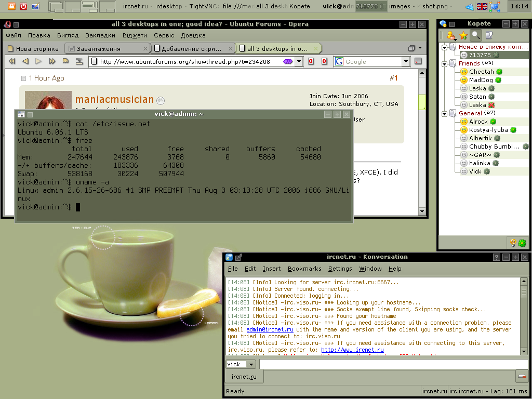Switch to the first virtual desktop in pager
Image resolution: width=532 pixels, height=399 pixels.
(56, 6)
